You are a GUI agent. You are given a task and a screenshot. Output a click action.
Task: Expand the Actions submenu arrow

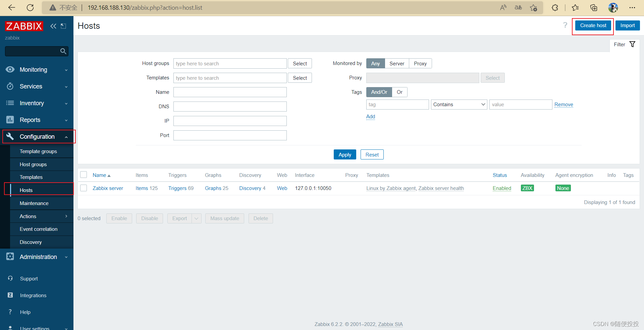66,216
